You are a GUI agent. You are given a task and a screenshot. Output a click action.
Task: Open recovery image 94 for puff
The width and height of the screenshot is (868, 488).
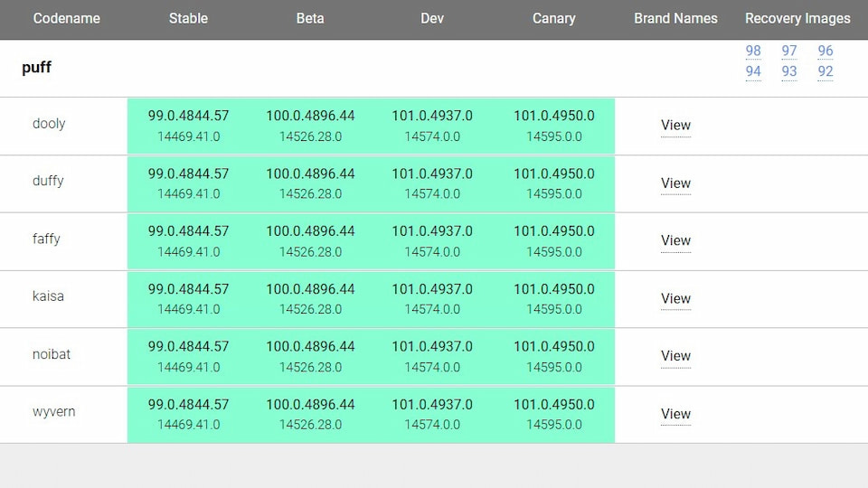point(753,71)
